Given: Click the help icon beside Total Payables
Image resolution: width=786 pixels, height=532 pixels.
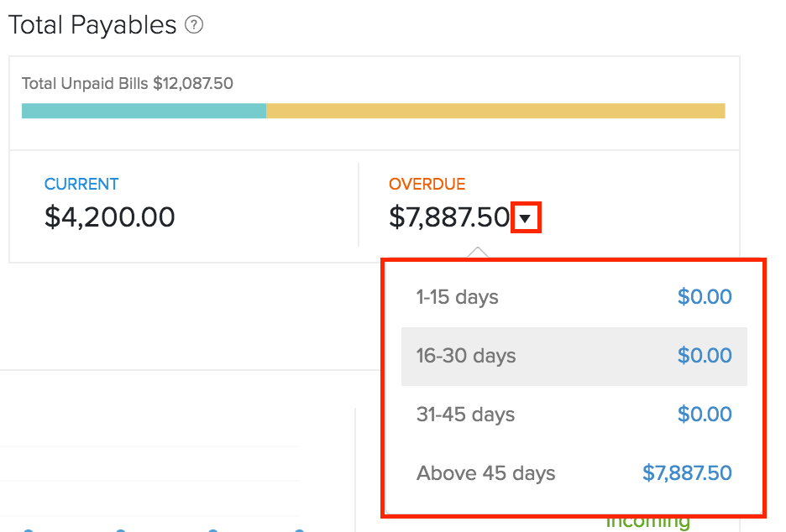Looking at the screenshot, I should click(194, 26).
